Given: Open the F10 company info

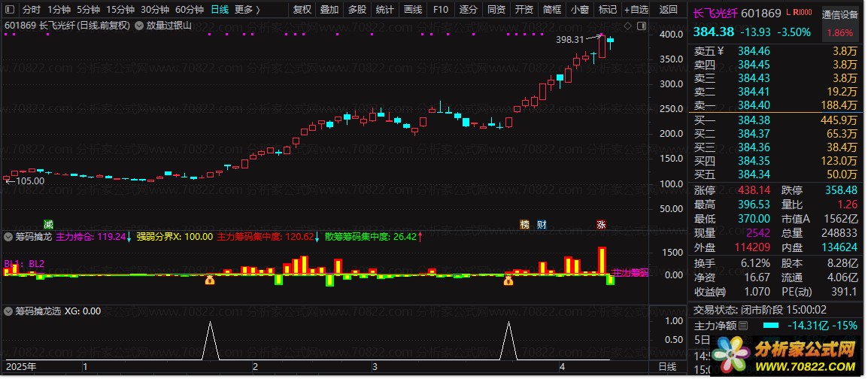Looking at the screenshot, I should 441,10.
